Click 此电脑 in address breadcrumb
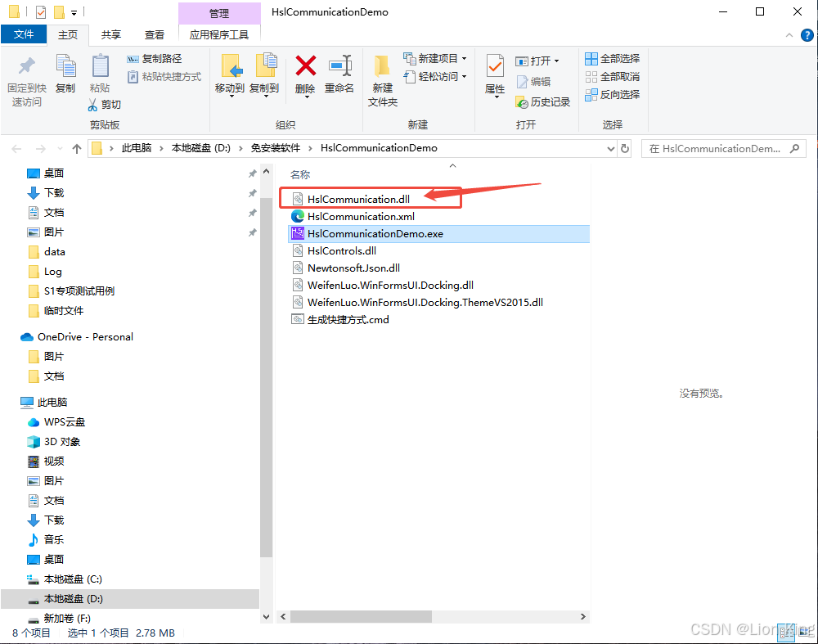Image resolution: width=818 pixels, height=644 pixels. (x=137, y=148)
